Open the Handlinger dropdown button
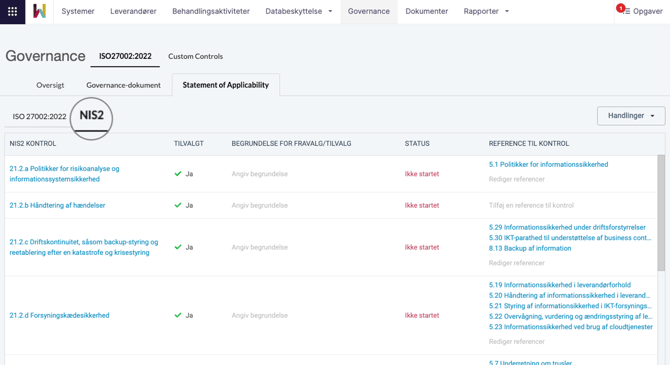670x365 pixels. [x=631, y=116]
